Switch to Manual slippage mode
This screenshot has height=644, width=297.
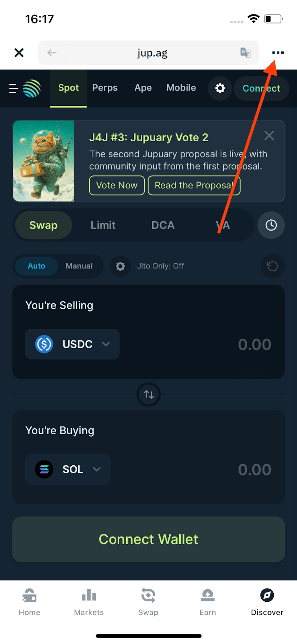pos(79,266)
